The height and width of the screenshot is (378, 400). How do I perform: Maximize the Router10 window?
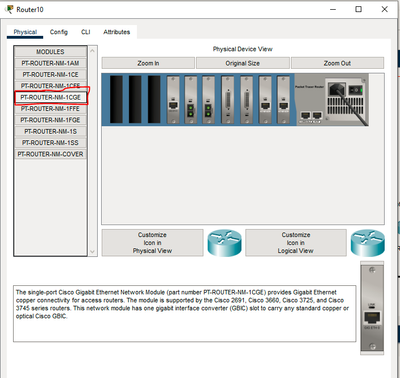358,9
